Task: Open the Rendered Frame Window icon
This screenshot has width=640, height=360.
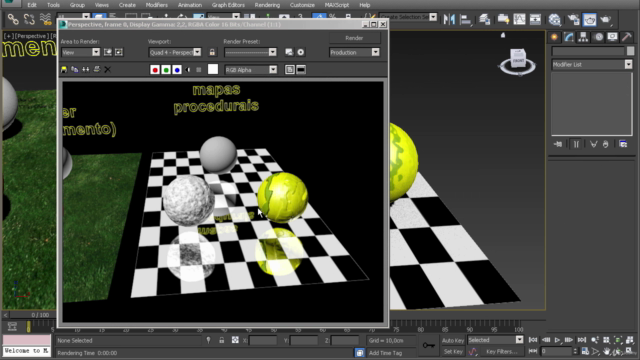Action: (589, 19)
